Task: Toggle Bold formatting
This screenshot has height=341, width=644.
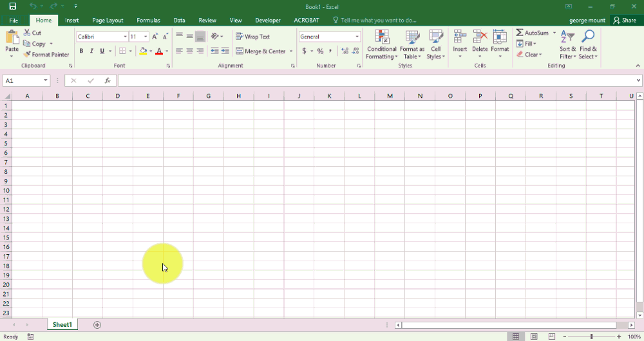Action: point(81,51)
